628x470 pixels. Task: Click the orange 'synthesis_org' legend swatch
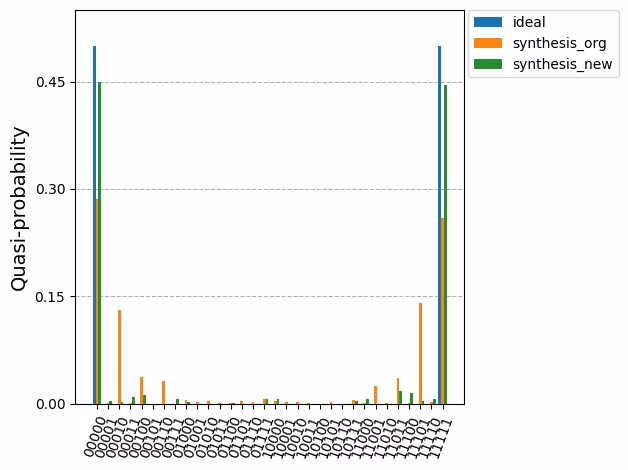pyautogui.click(x=487, y=43)
